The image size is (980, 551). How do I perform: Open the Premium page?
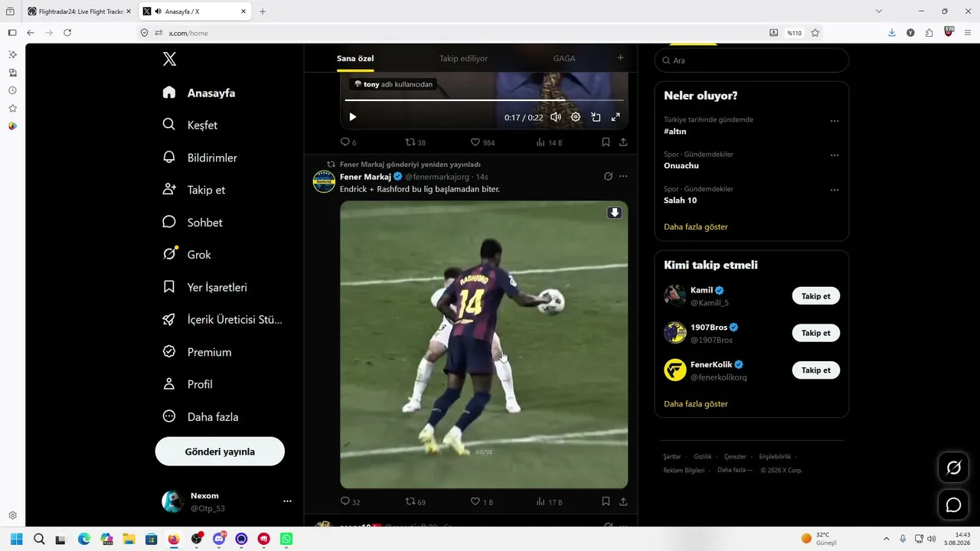click(x=197, y=352)
